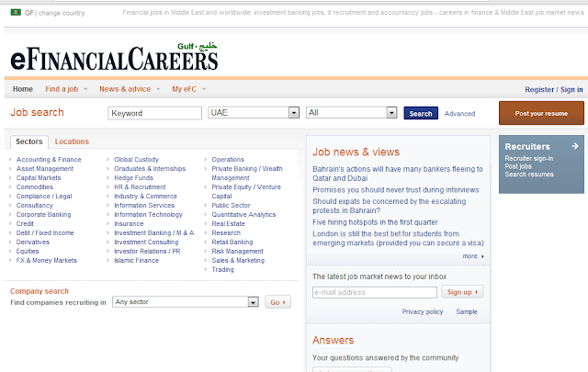
Task: Open Consultancy sector link
Action: [x=35, y=205]
